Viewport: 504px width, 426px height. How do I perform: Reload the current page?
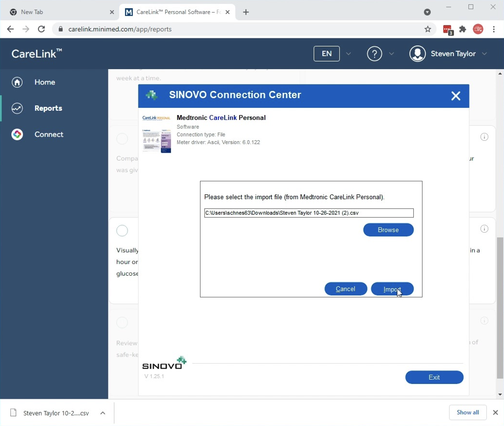[41, 29]
